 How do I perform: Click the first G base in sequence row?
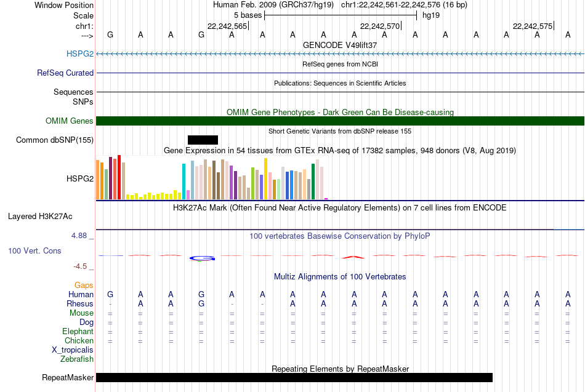click(110, 34)
